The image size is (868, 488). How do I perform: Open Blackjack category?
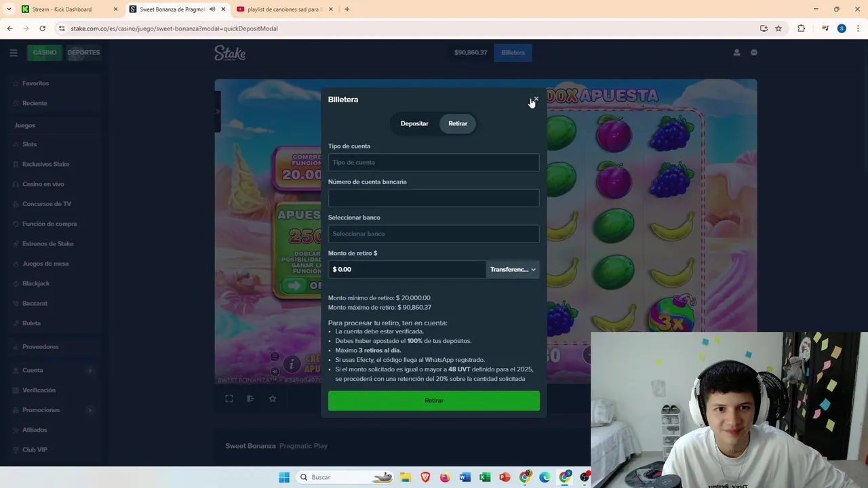[36, 283]
